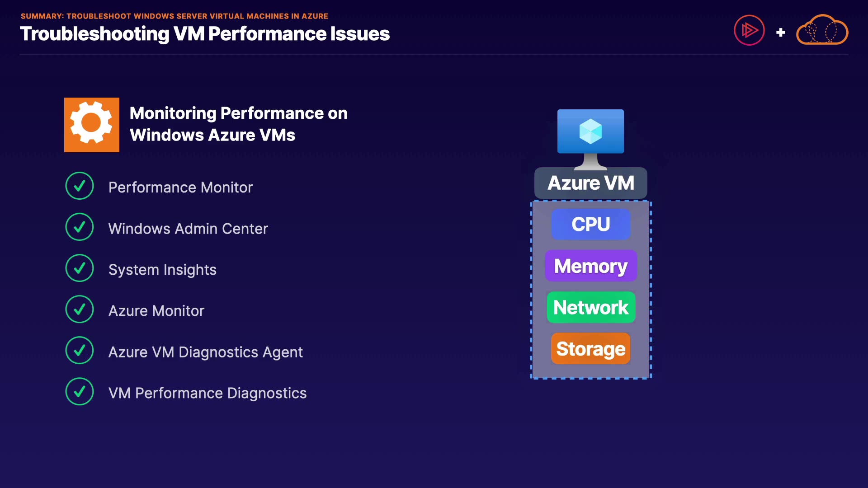The image size is (868, 488).
Task: Click checkmark beside Windows Admin Center
Action: 80,227
